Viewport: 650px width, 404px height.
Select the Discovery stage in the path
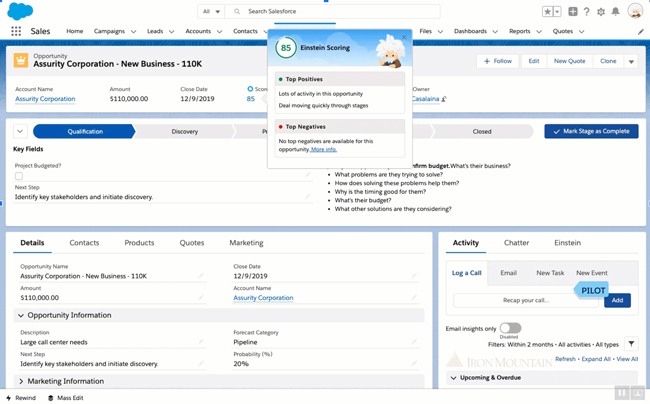(x=184, y=131)
